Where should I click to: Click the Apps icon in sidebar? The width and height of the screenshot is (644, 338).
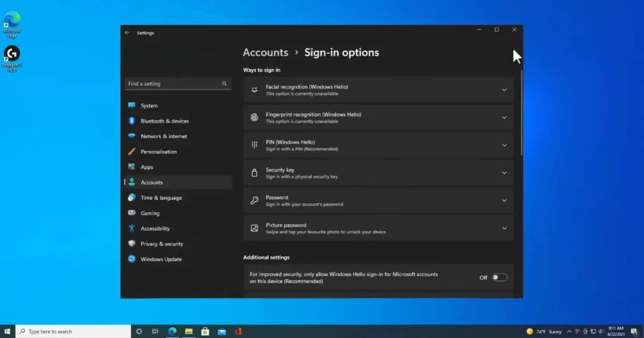click(132, 166)
